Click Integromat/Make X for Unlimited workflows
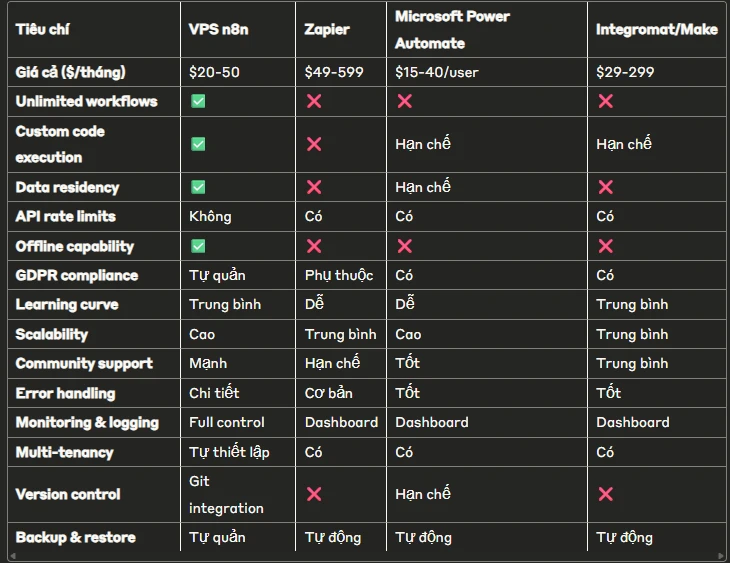Screen dimensions: 730x563 (x=605, y=101)
